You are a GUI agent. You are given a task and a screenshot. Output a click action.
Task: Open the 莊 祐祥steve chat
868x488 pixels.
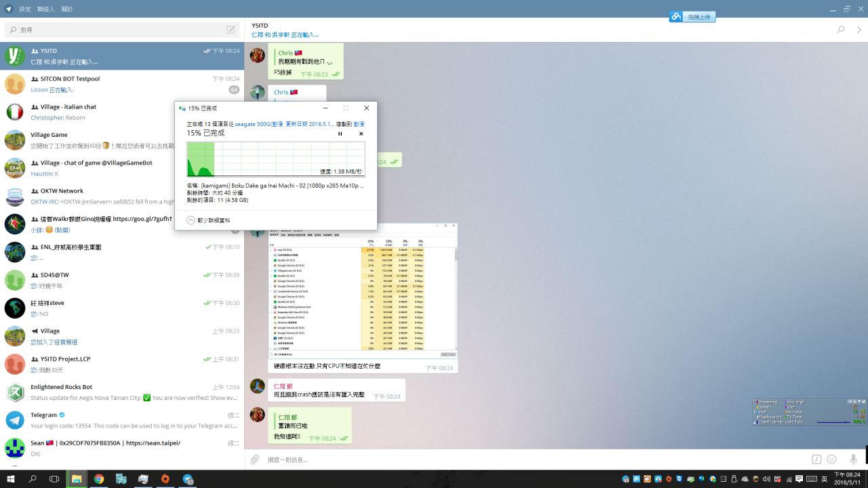(122, 308)
